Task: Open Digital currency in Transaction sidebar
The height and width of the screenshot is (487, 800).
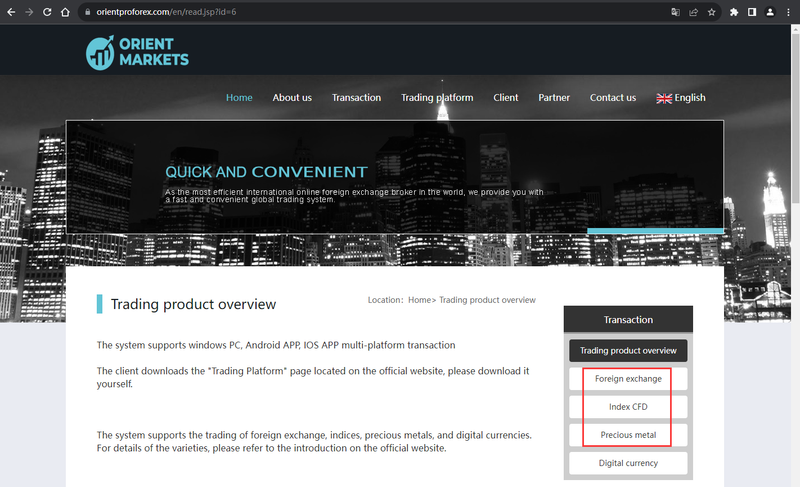Action: (628, 463)
